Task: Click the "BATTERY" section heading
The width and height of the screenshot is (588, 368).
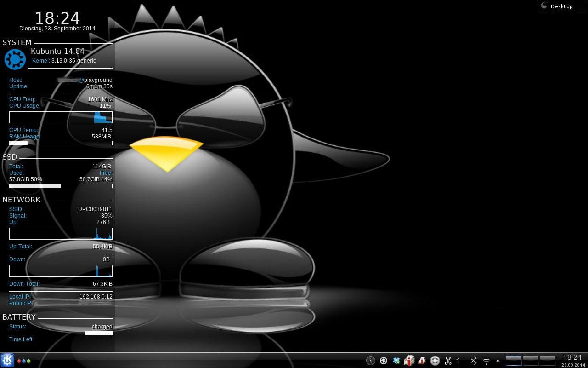Action: 19,317
